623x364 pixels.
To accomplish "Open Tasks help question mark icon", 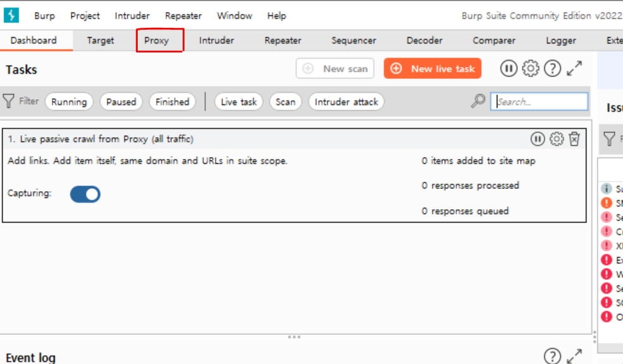I will pyautogui.click(x=552, y=68).
